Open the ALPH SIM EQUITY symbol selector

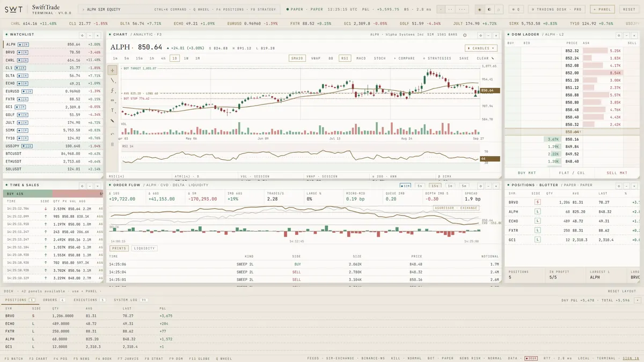click(180, 9)
